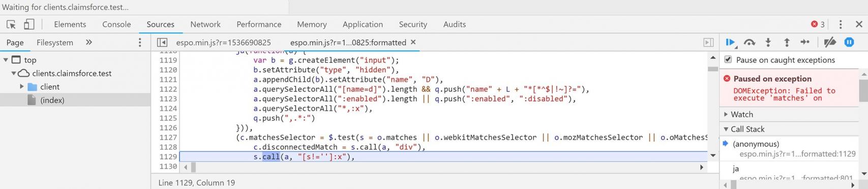
Task: Select the espo.min.js formatted file tab
Action: [x=348, y=42]
